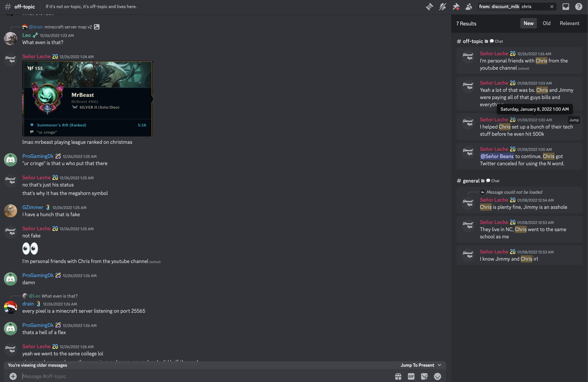Click the timestamp 12/26/2022 1:23 AM

point(57,36)
